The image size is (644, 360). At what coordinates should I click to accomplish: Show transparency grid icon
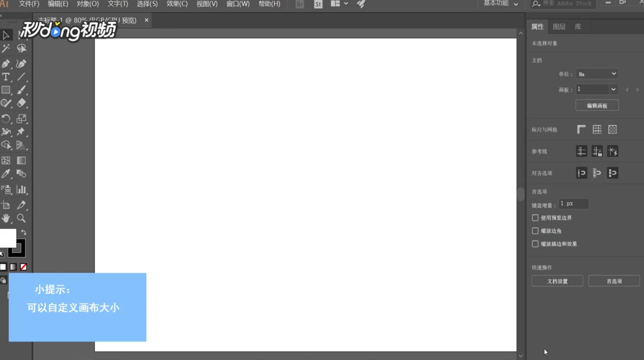pyautogui.click(x=613, y=130)
